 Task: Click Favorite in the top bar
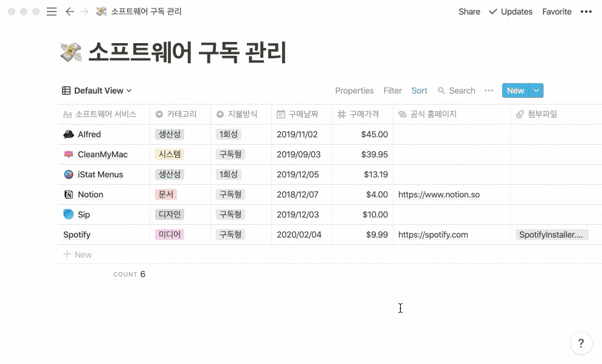[x=556, y=12]
